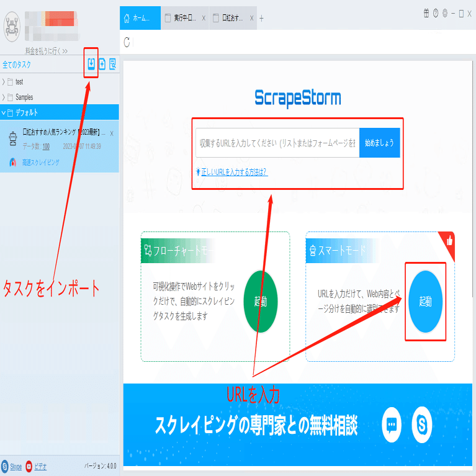Screen dimensions: 476x476
Task: Click the 全てのタスク heading
Action: click(x=17, y=65)
